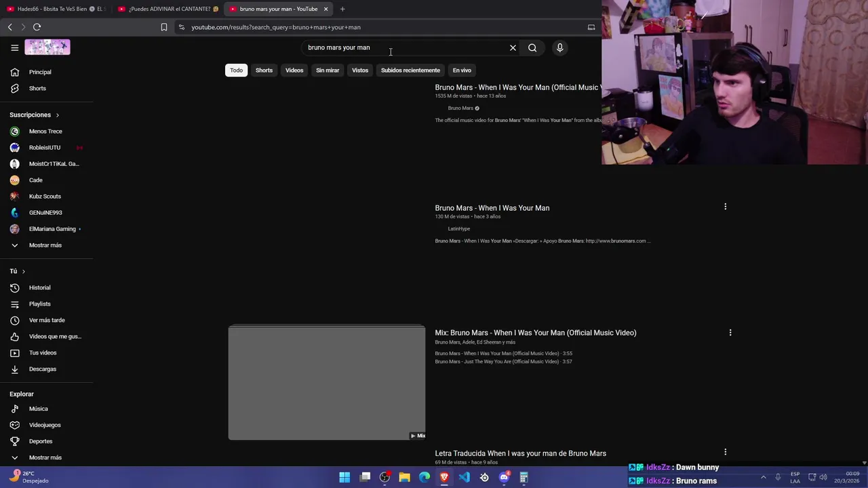Open Letra Traducida video result
Image resolution: width=868 pixels, height=488 pixels.
click(x=520, y=453)
